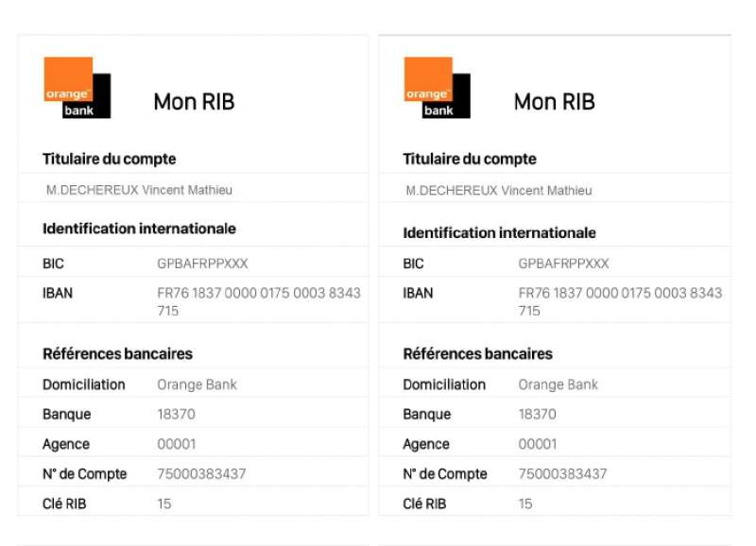Click the IBAN number on the right card

pyautogui.click(x=619, y=301)
